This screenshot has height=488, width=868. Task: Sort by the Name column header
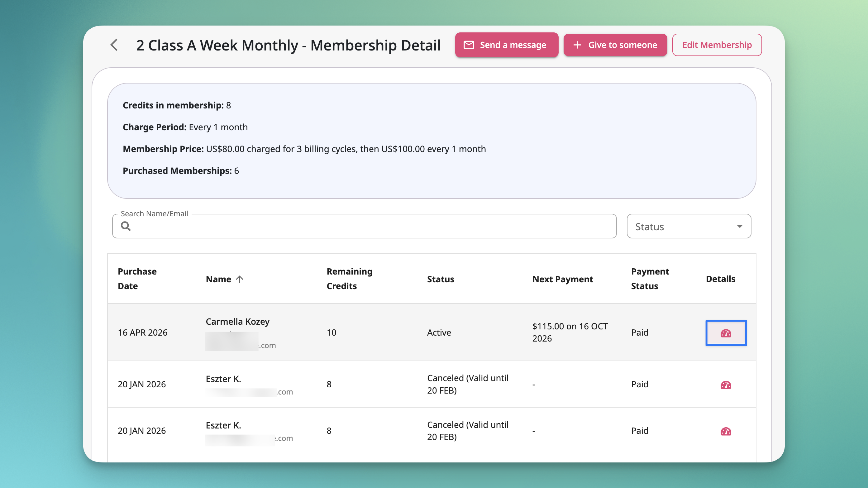tap(218, 279)
